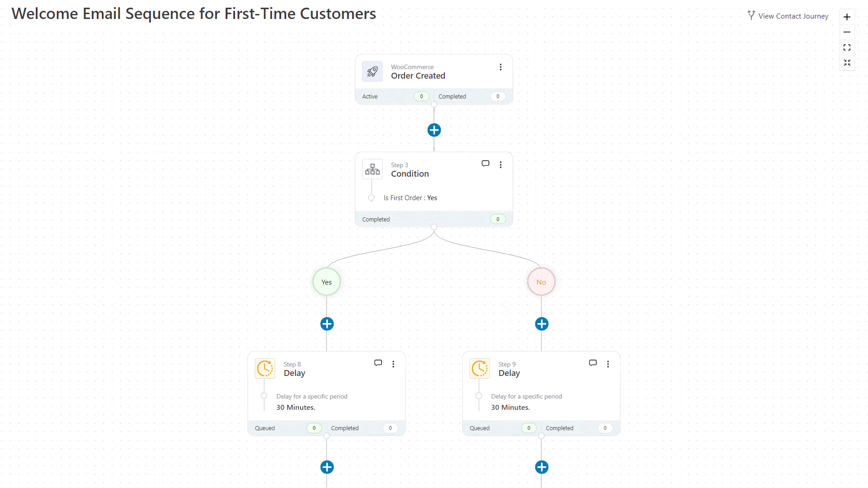Open the Step 8 Delay options menu
The width and height of the screenshot is (868, 488).
(x=393, y=364)
